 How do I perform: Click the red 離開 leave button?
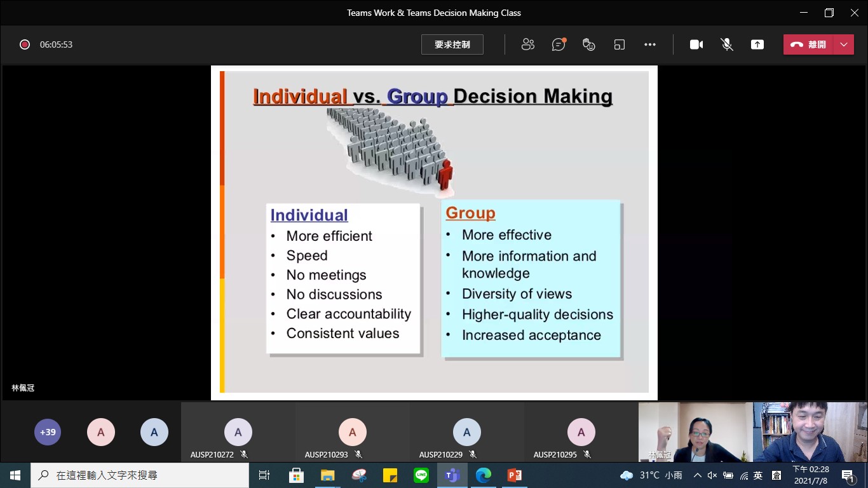pos(808,44)
